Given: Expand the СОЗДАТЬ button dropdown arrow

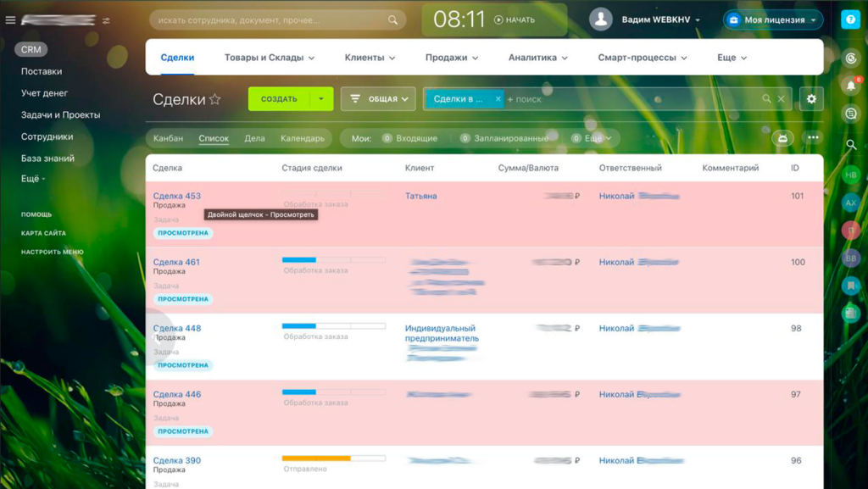Looking at the screenshot, I should coord(321,99).
